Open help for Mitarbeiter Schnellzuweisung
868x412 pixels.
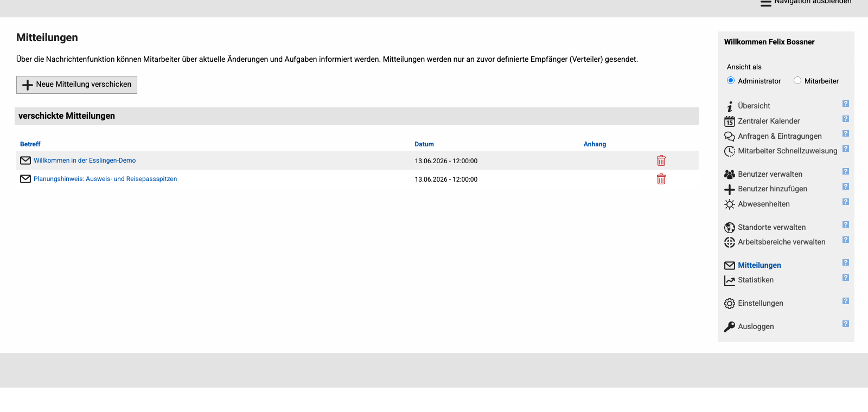tap(845, 149)
